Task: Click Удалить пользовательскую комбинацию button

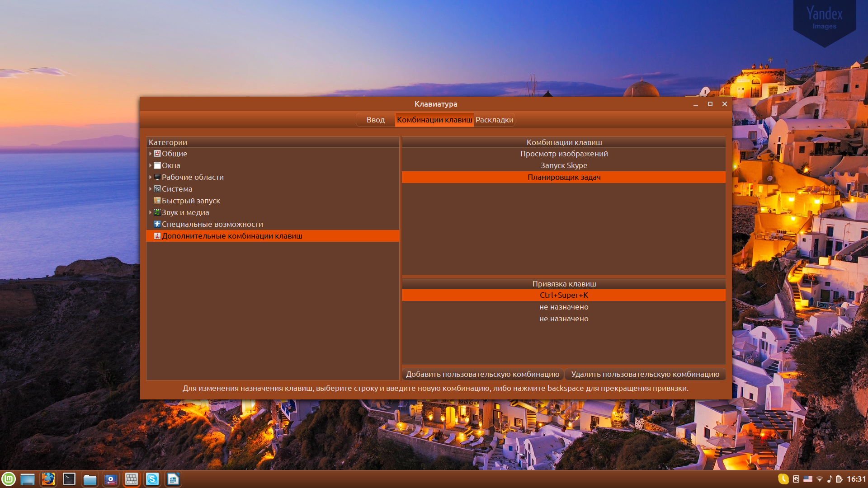Action: point(645,374)
